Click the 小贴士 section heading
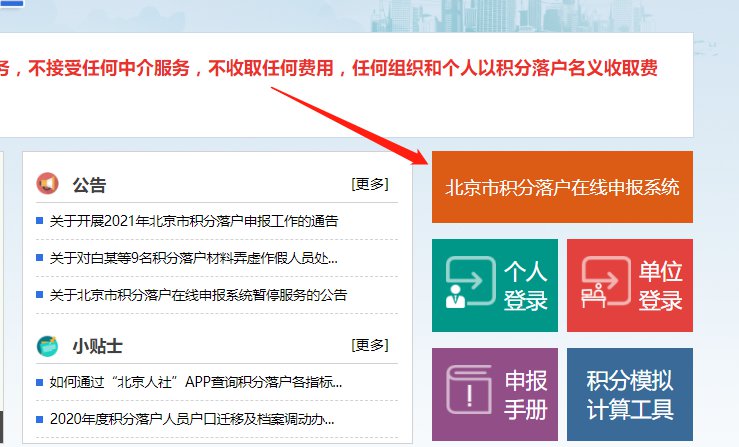 tap(98, 346)
